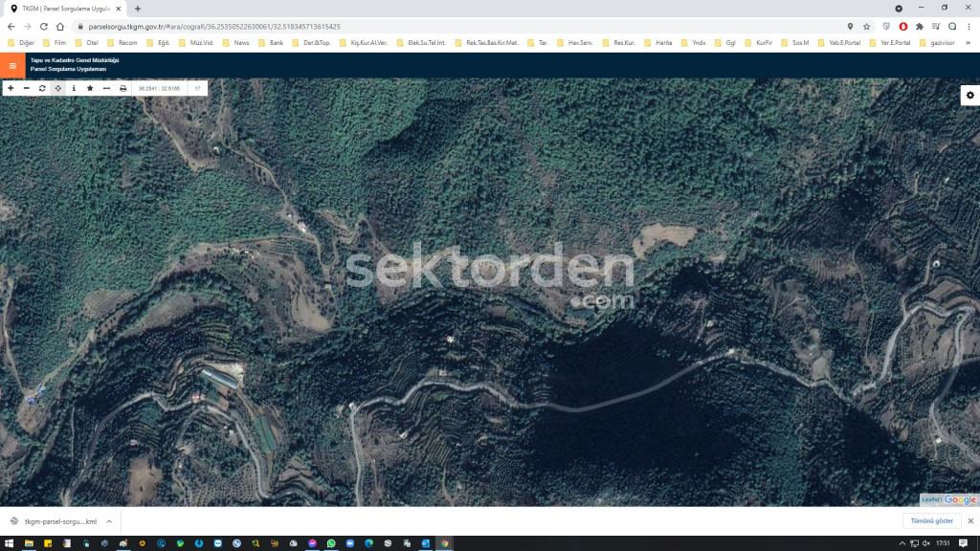Open the Recom bookmarks folder

122,42
